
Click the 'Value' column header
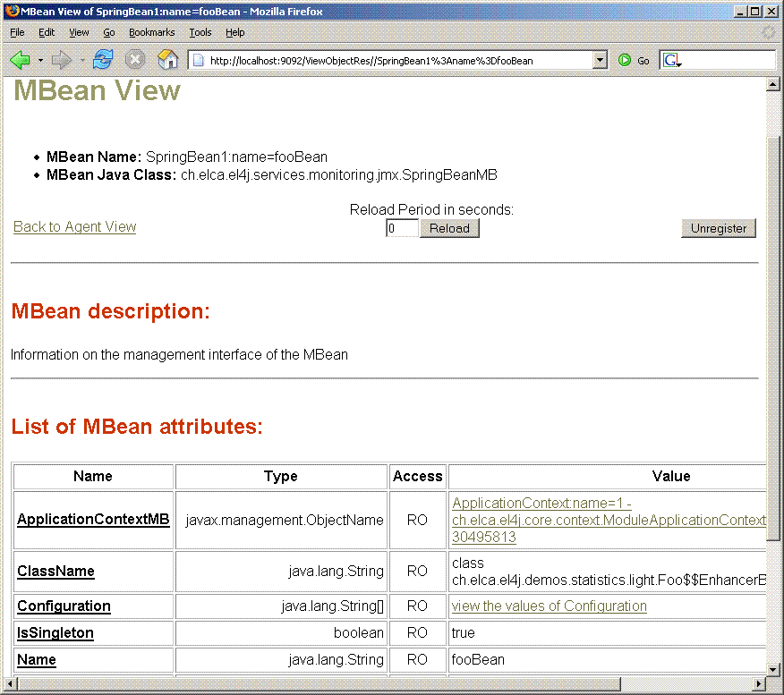click(x=608, y=477)
